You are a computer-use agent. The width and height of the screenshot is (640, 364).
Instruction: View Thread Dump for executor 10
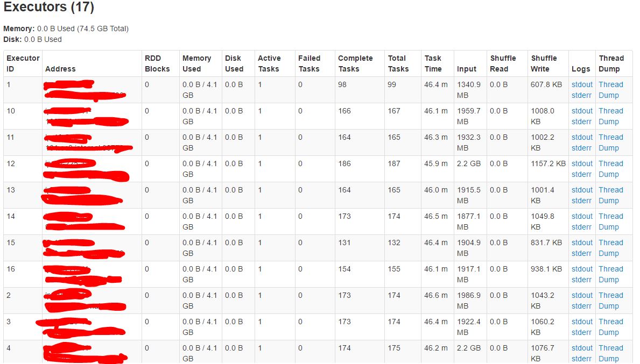pos(611,116)
